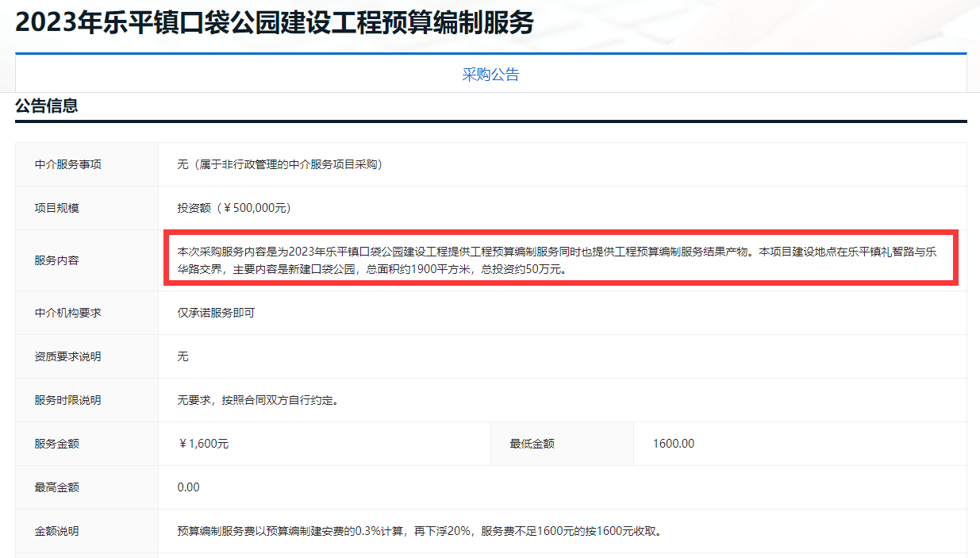Screen dimensions: 980x558
Task: Click the 最高金额 label cell
Action: click(87, 487)
